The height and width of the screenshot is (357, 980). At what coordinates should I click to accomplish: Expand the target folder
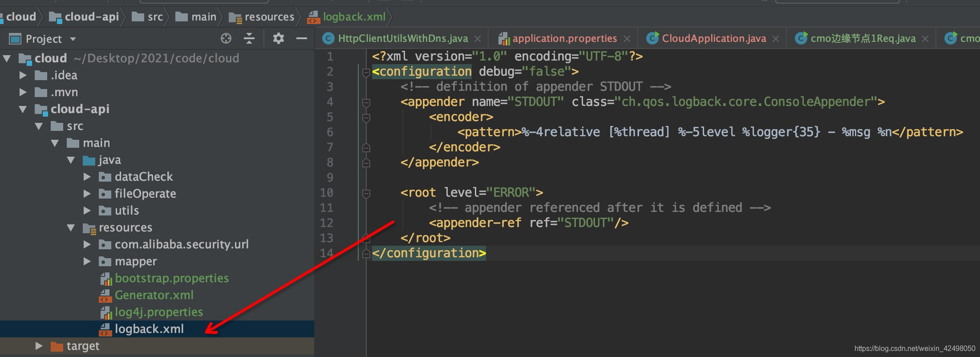pos(39,346)
